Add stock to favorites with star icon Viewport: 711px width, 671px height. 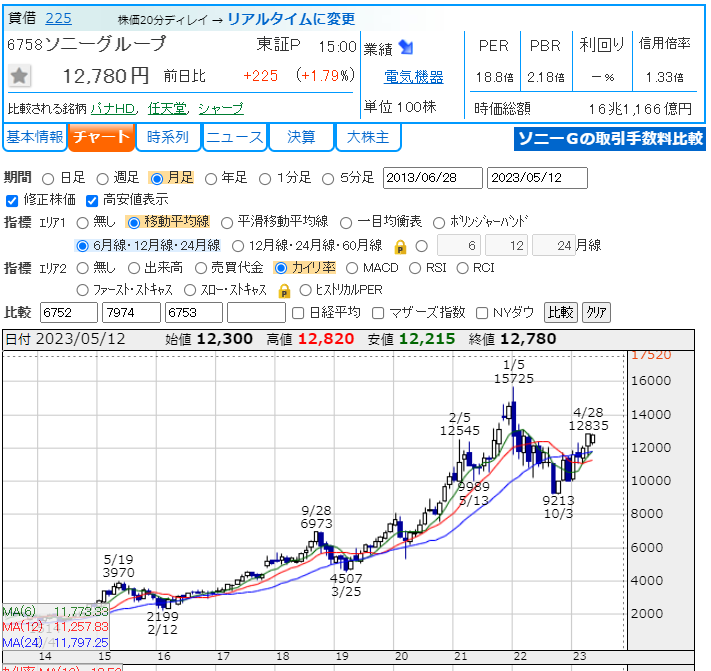[x=19, y=76]
